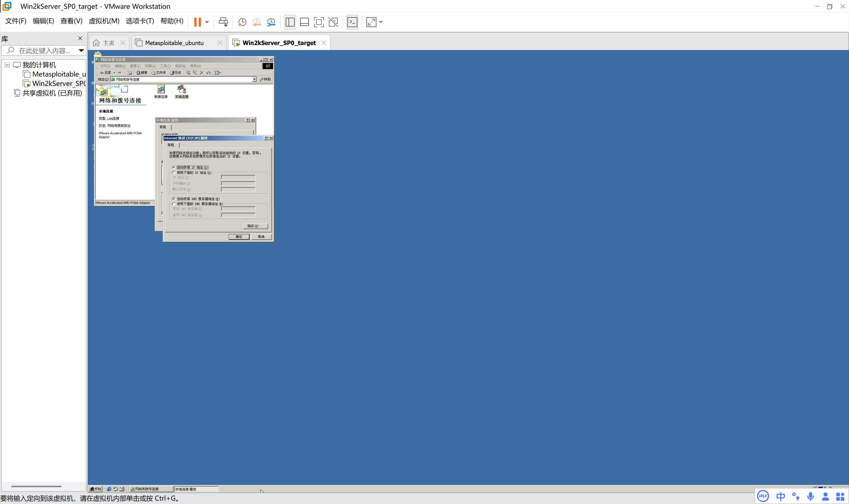
Task: Open the 虚拟机(M) menu
Action: point(104,21)
